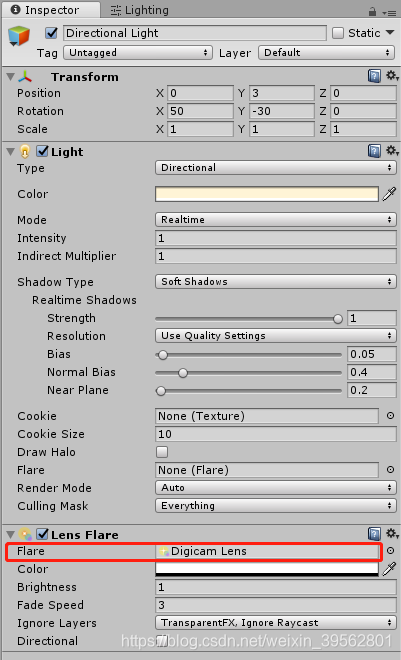401x660 pixels.
Task: Open the Ignore Layers dropdown
Action: pyautogui.click(x=276, y=623)
